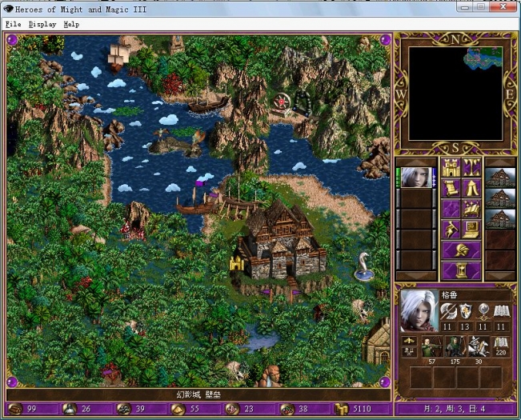The image size is (521, 420).
Task: Click the wood resource icon showing 99
Action: click(15, 409)
